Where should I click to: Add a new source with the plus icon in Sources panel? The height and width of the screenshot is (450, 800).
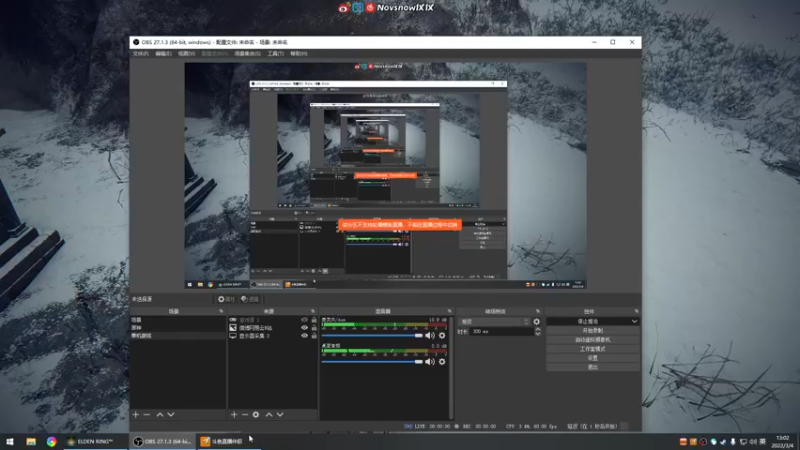234,415
